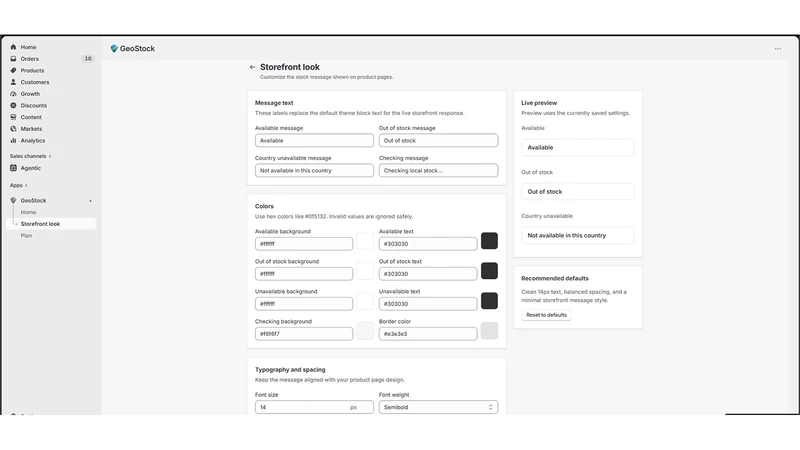This screenshot has height=450, width=800.
Task: Click the GeoStock logo in the header
Action: pyautogui.click(x=114, y=48)
